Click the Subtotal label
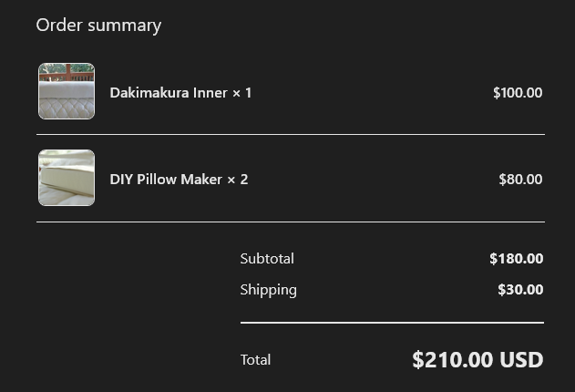Screen dimensions: 575x392 tap(267, 259)
